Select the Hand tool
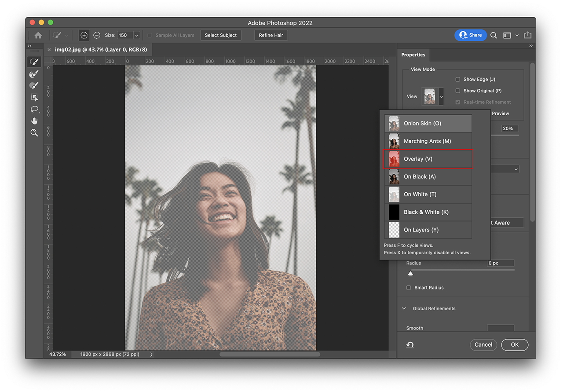The width and height of the screenshot is (563, 392). pyautogui.click(x=34, y=121)
